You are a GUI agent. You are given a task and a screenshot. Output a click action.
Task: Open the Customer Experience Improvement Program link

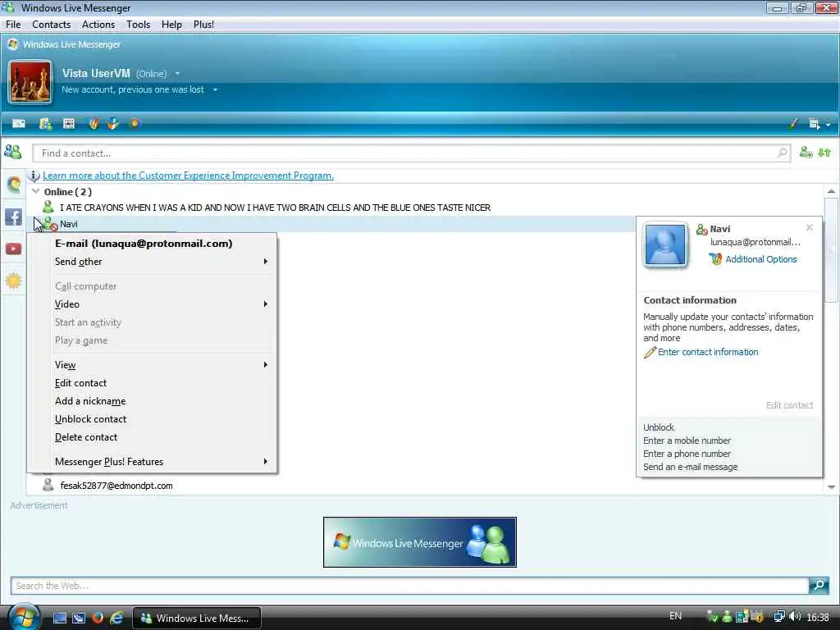[x=188, y=176]
